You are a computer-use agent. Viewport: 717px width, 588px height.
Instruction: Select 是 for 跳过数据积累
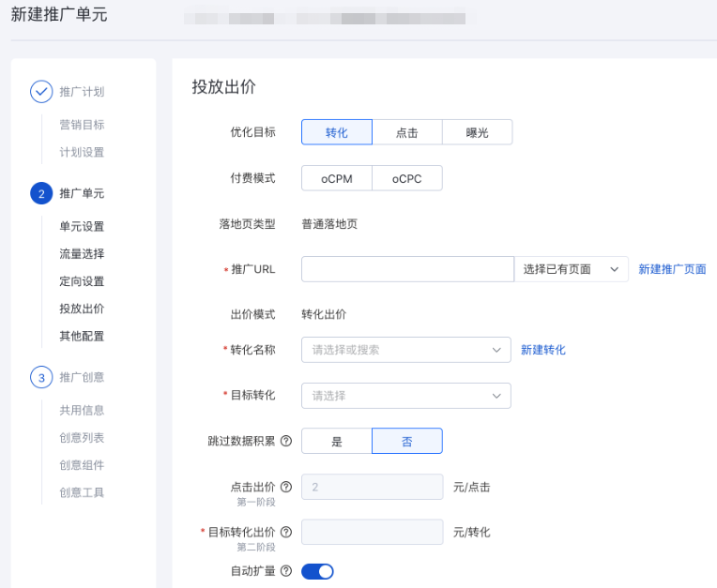(x=337, y=441)
